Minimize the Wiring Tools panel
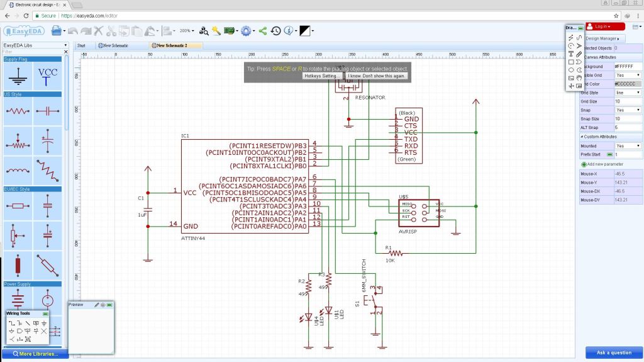 (x=45, y=314)
